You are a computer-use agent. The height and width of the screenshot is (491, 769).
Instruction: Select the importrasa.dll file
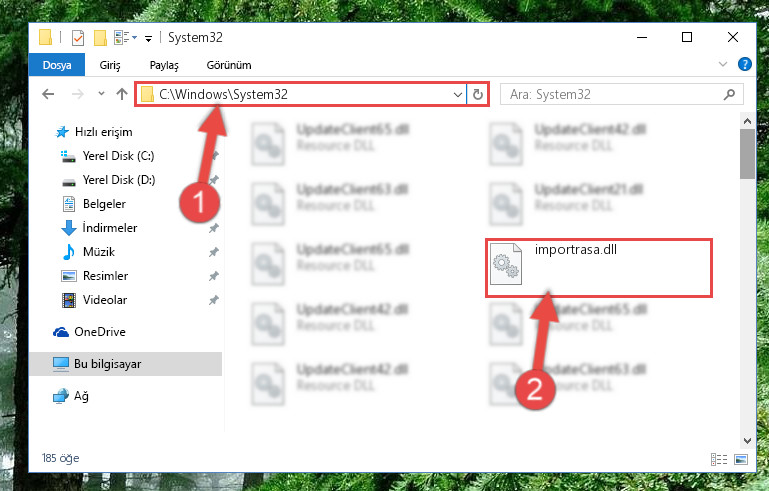point(599,268)
